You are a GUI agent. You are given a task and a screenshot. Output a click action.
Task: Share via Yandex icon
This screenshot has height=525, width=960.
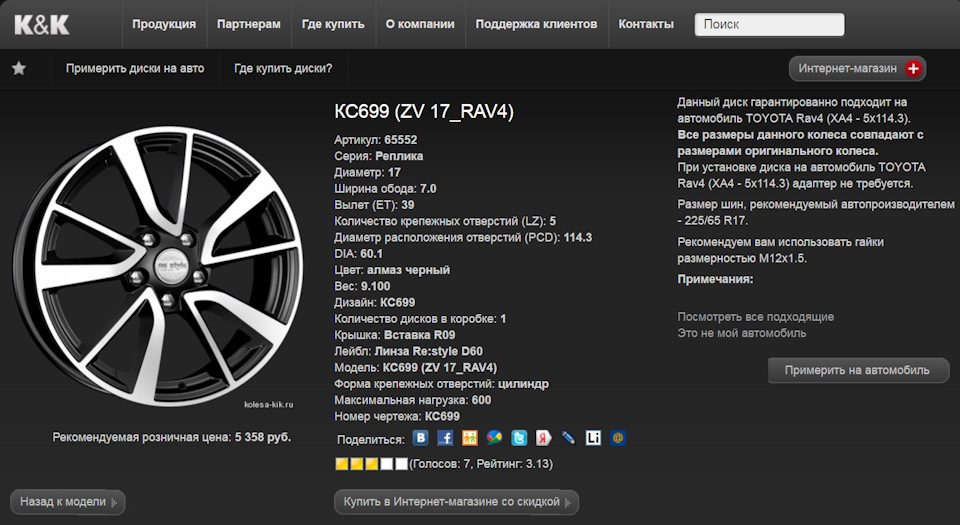pos(544,438)
